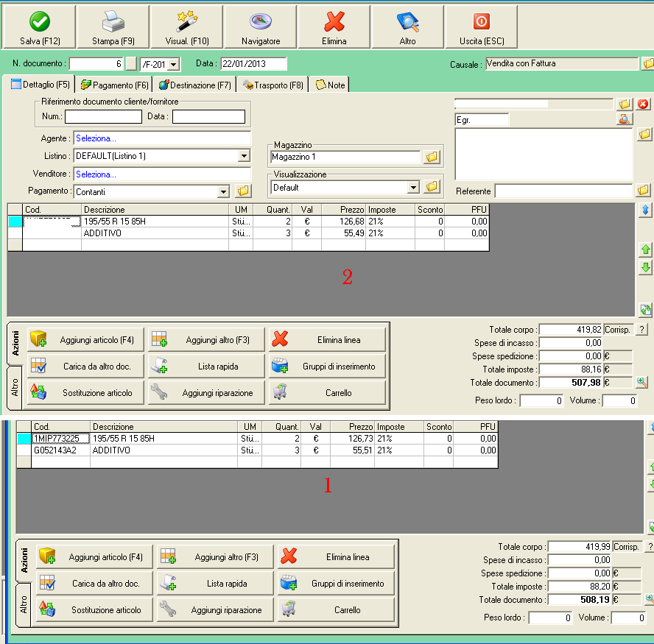The height and width of the screenshot is (644, 654).
Task: Click Aggiungi altro (F3) in the upper action panel
Action: pyautogui.click(x=206, y=340)
